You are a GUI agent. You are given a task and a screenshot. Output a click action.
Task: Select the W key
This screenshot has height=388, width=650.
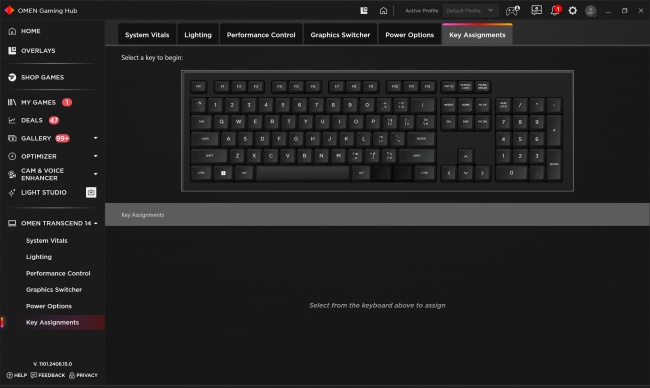238,122
